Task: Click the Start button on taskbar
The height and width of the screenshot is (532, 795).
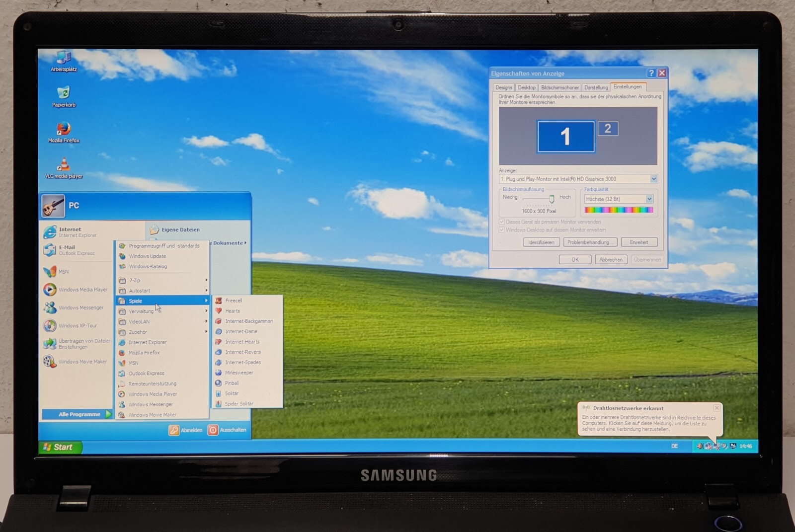Action: click(60, 447)
